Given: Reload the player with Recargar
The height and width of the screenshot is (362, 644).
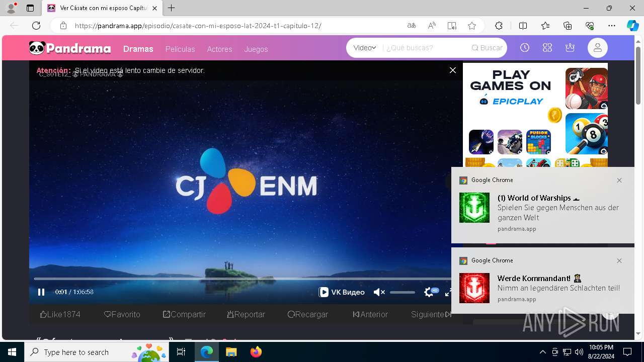Looking at the screenshot, I should point(308,314).
